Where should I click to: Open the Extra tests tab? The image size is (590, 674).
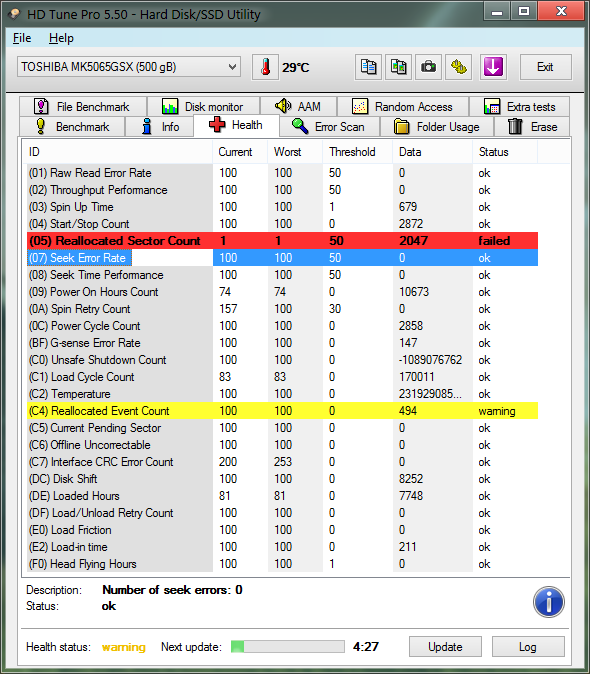click(x=520, y=107)
